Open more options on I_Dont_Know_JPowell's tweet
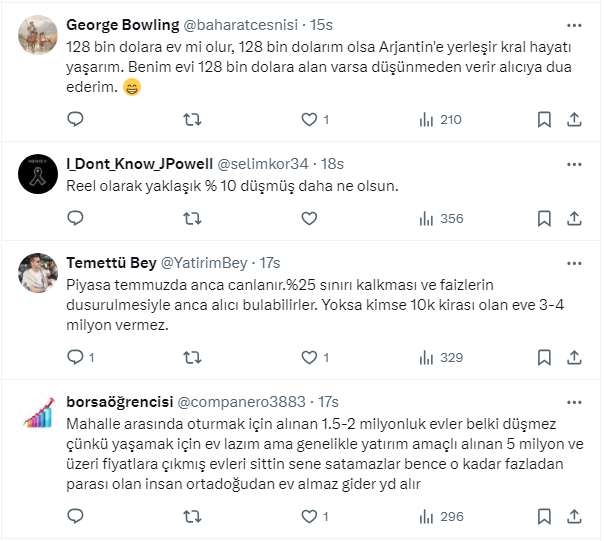This screenshot has height=541, width=604. coord(574,162)
